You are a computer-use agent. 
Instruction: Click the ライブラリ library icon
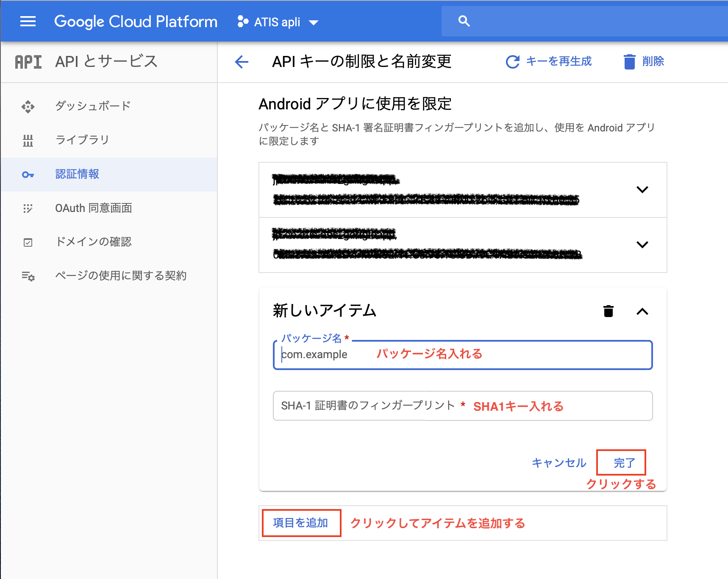[x=28, y=140]
